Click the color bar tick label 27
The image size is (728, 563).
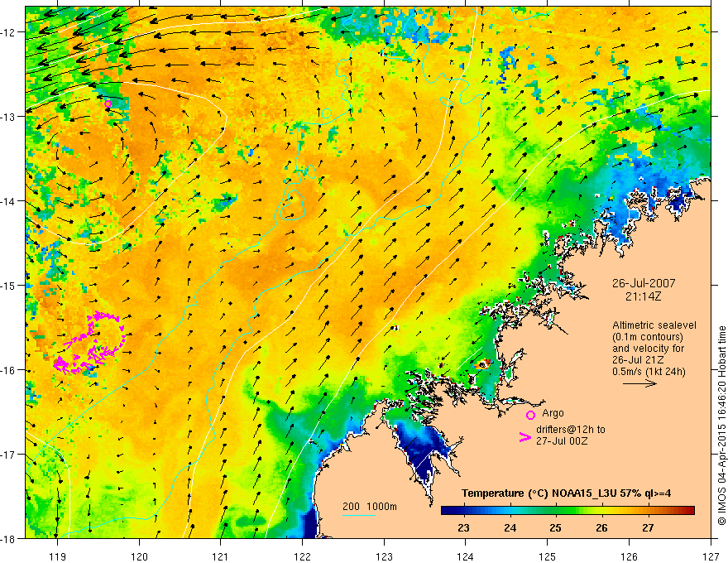[648, 527]
